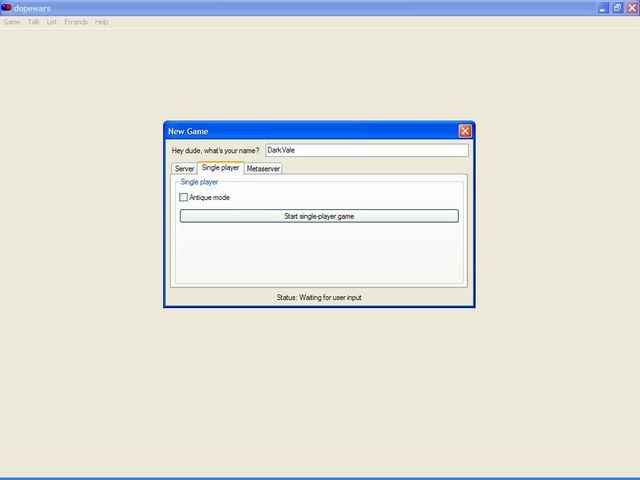Switch to the Server tab
This screenshot has width=640, height=480.
coord(184,169)
